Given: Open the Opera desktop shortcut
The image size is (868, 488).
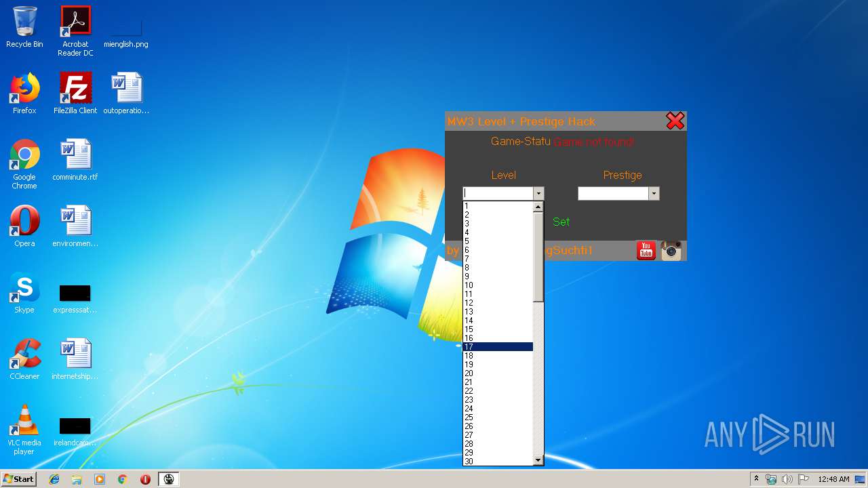Looking at the screenshot, I should click(24, 226).
